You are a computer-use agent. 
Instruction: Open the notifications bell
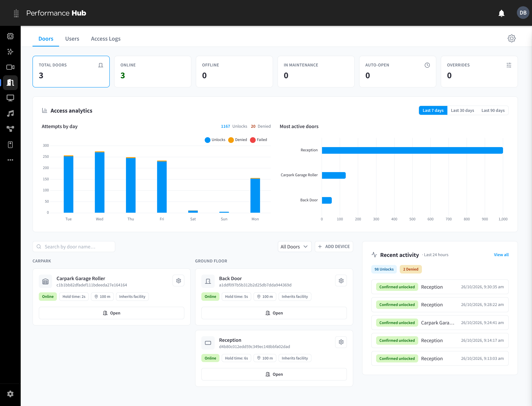click(x=501, y=13)
